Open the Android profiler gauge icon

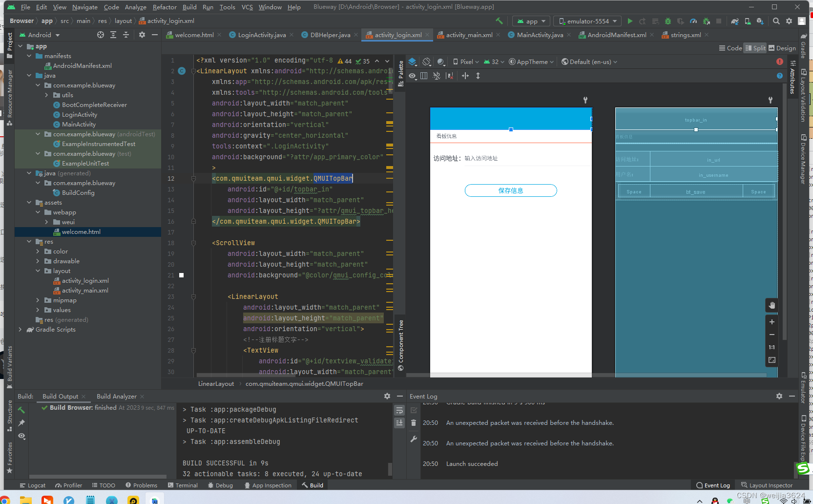[693, 21]
